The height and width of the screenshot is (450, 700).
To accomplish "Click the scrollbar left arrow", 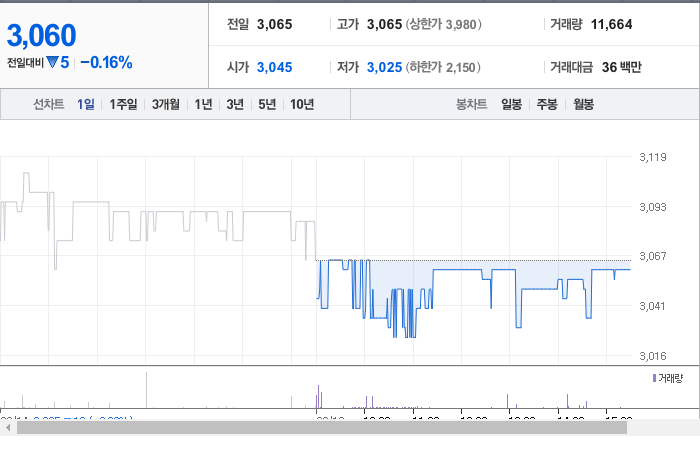I will (8, 428).
